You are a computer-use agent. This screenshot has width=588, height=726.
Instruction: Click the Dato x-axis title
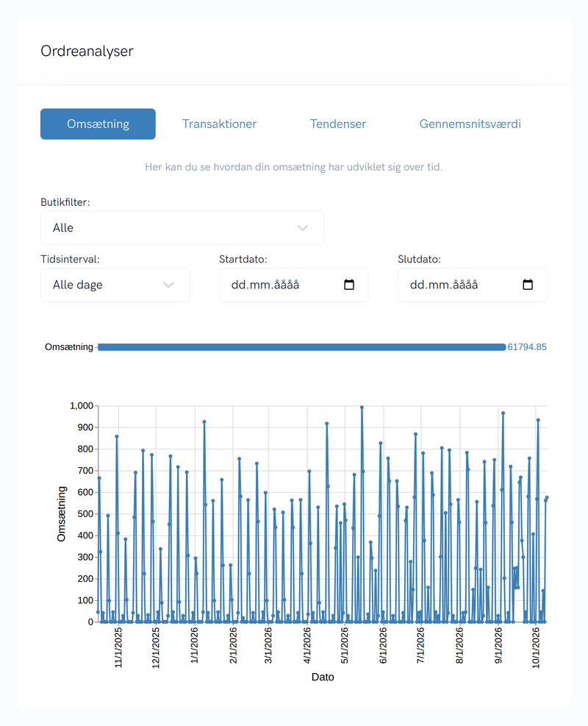[x=323, y=677]
